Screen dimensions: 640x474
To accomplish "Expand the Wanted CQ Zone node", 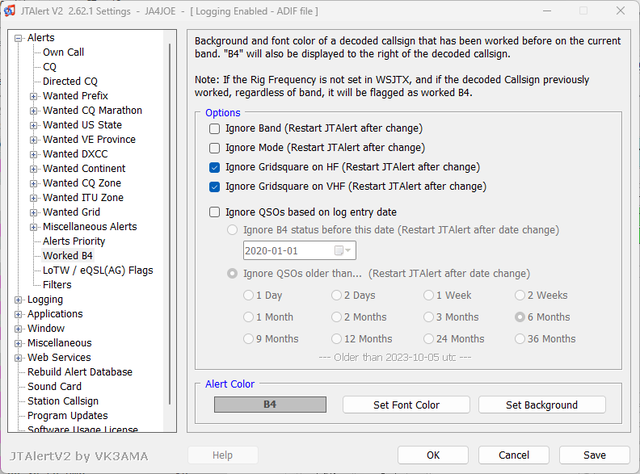I will pyautogui.click(x=33, y=184).
